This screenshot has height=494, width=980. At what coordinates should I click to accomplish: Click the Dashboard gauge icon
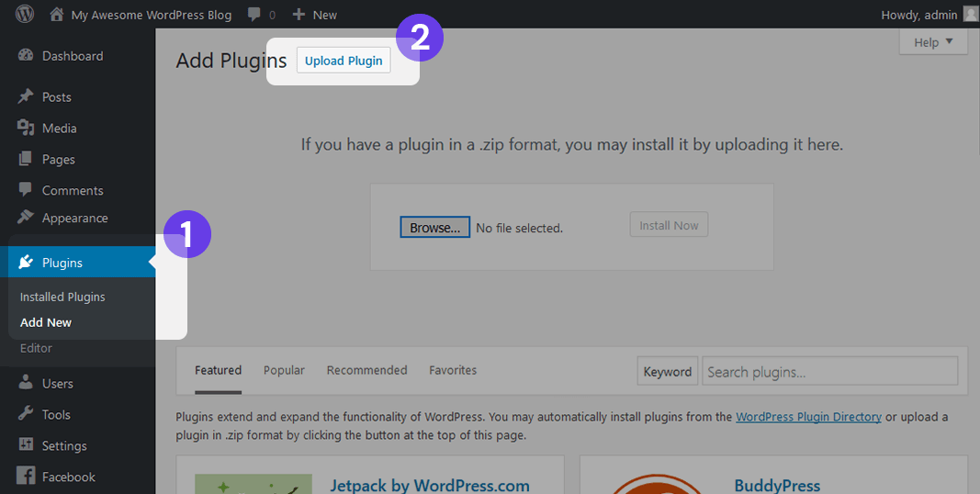pyautogui.click(x=26, y=56)
